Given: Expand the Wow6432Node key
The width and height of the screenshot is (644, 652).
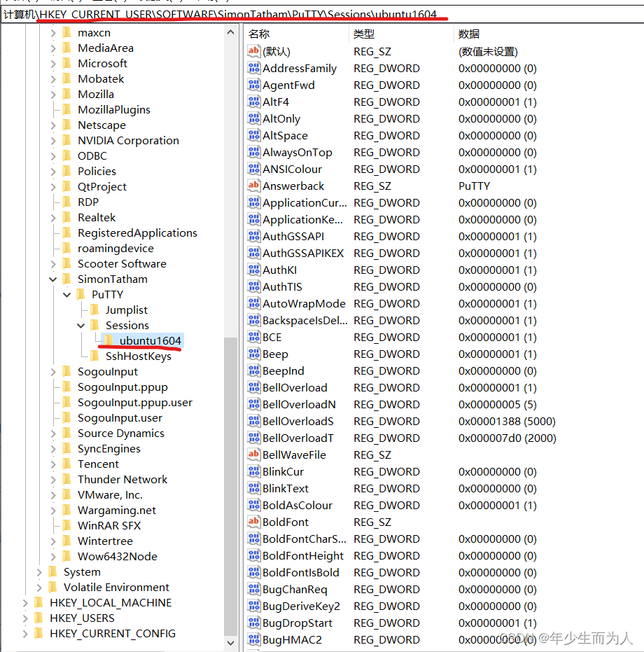Looking at the screenshot, I should pos(52,556).
